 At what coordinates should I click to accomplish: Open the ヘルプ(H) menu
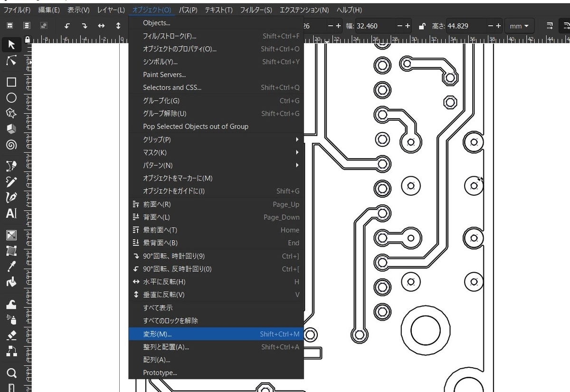349,10
